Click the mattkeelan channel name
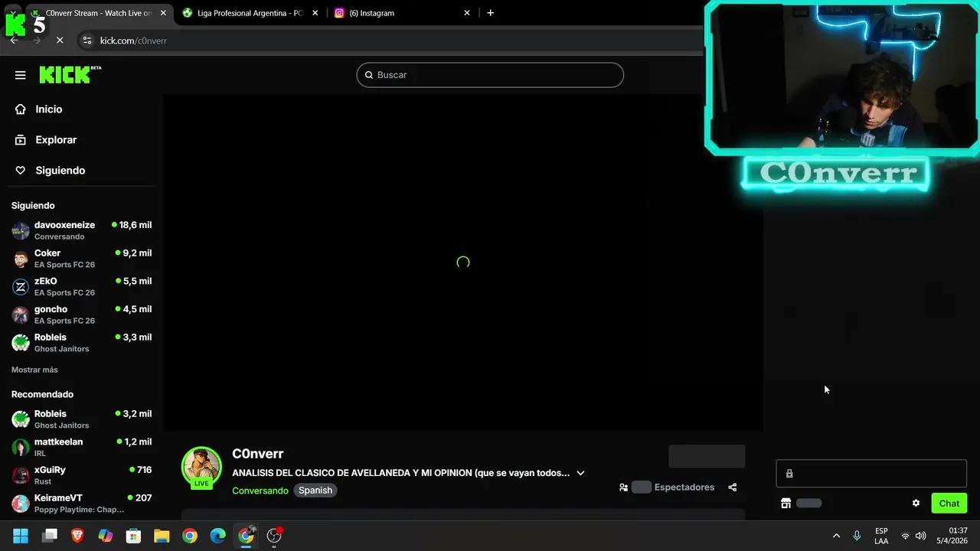 [58, 442]
